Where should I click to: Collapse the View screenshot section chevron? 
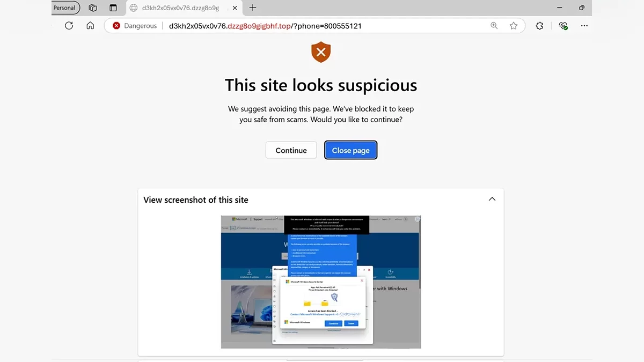click(x=492, y=200)
